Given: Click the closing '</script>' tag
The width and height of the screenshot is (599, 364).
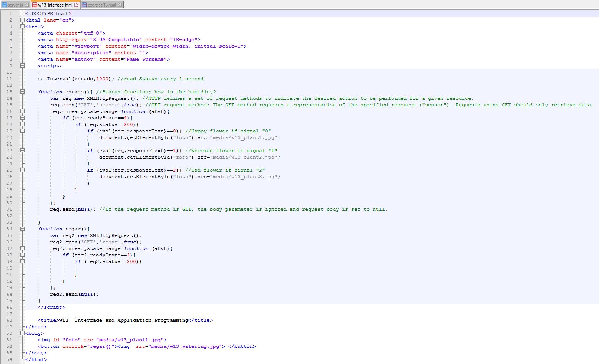Looking at the screenshot, I should (x=51, y=307).
